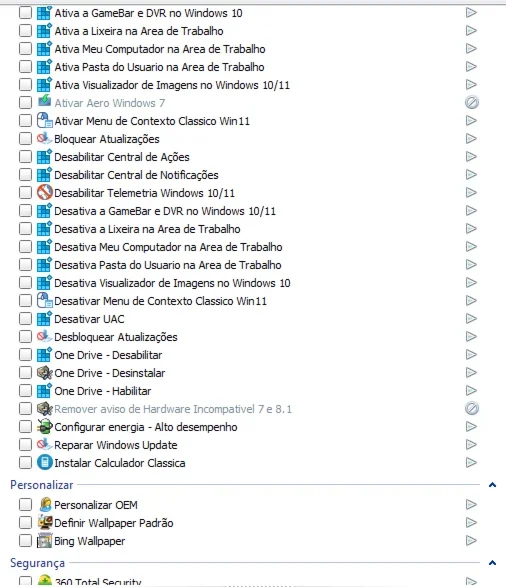Click icon of Ativar Menu de Contexto Classico Win11
This screenshot has width=506, height=587.
[44, 121]
